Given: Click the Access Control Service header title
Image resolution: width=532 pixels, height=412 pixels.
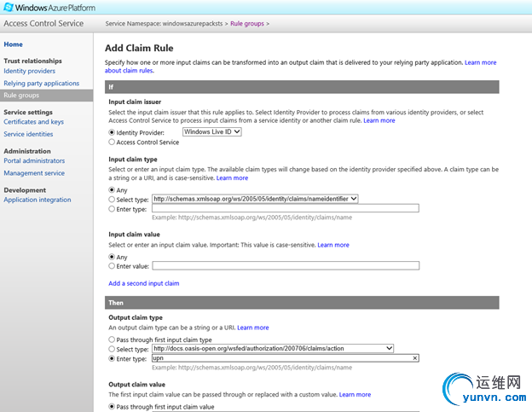Looking at the screenshot, I should [43, 23].
